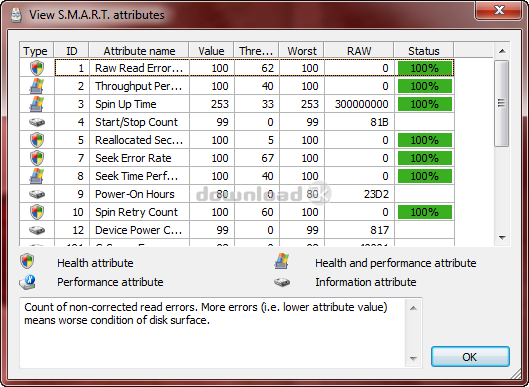Select the 'Throughput Per…' attribute name
The width and height of the screenshot is (529, 387).
(x=139, y=86)
